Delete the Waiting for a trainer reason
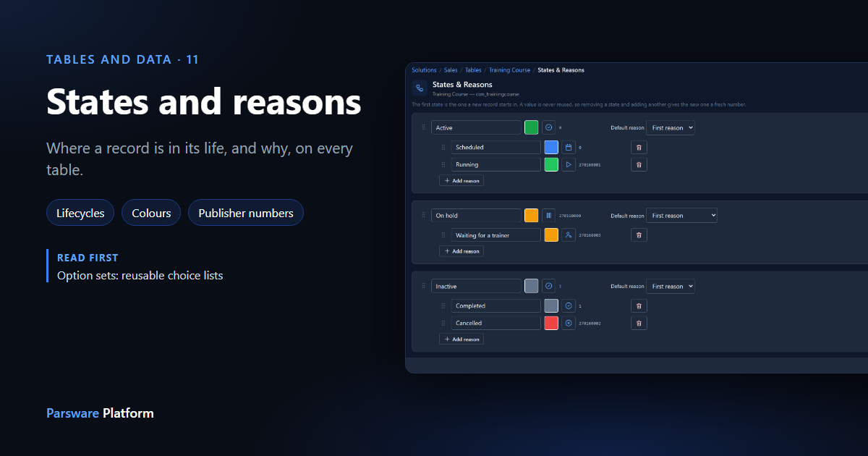Screen dimensions: 868x456 pos(639,235)
